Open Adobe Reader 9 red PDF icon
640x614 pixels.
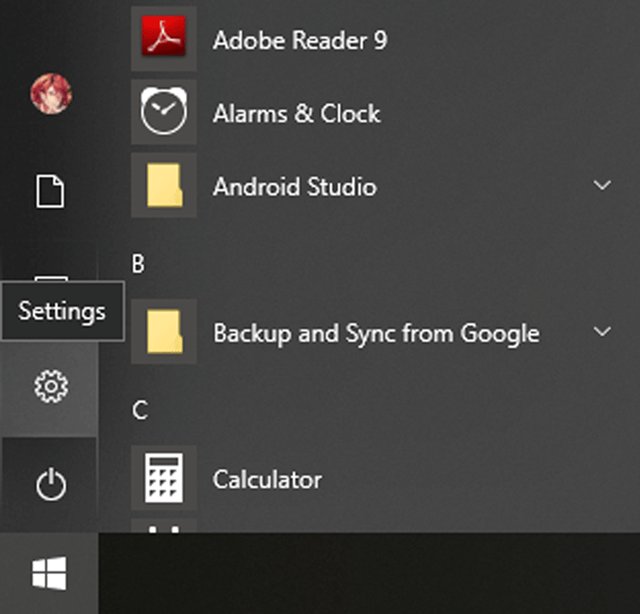pos(164,36)
